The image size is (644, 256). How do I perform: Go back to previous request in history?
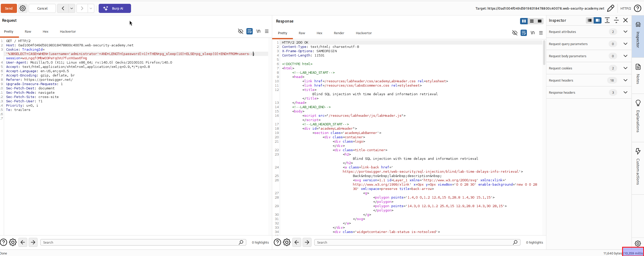63,8
